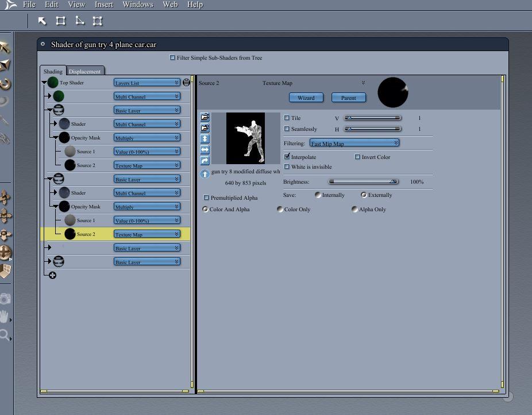Click the cone-shaped tool in left sidebar
532x415 pixels.
click(x=5, y=65)
